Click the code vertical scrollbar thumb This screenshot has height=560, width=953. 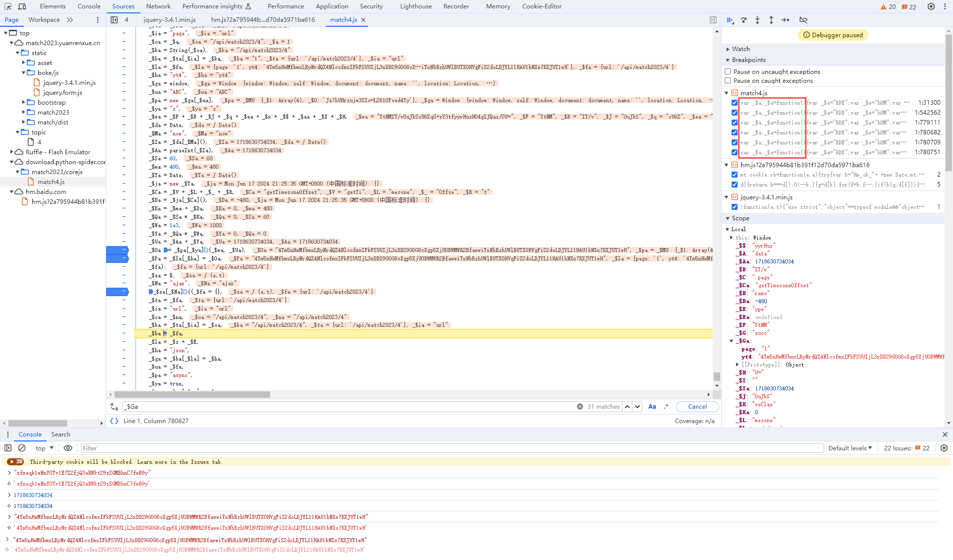(717, 377)
